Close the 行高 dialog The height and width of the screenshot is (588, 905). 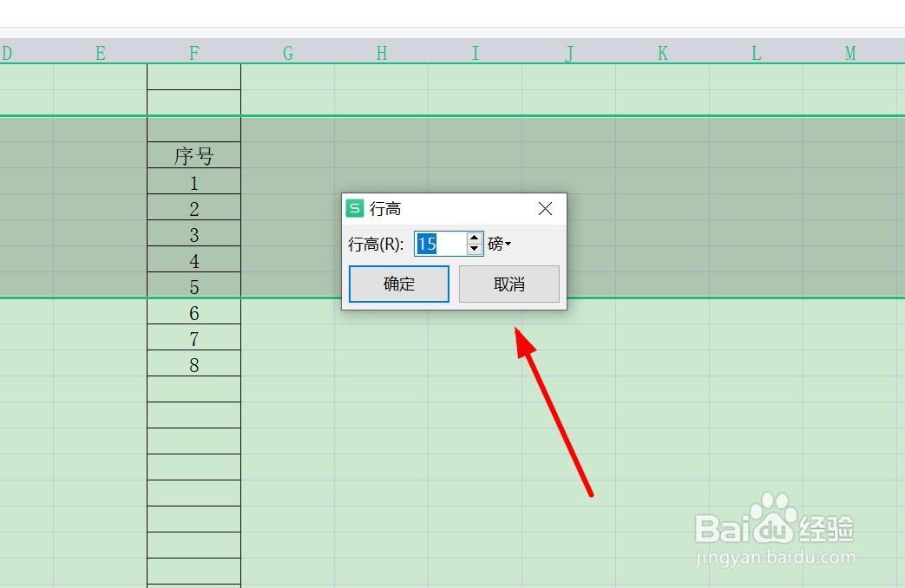click(x=545, y=209)
